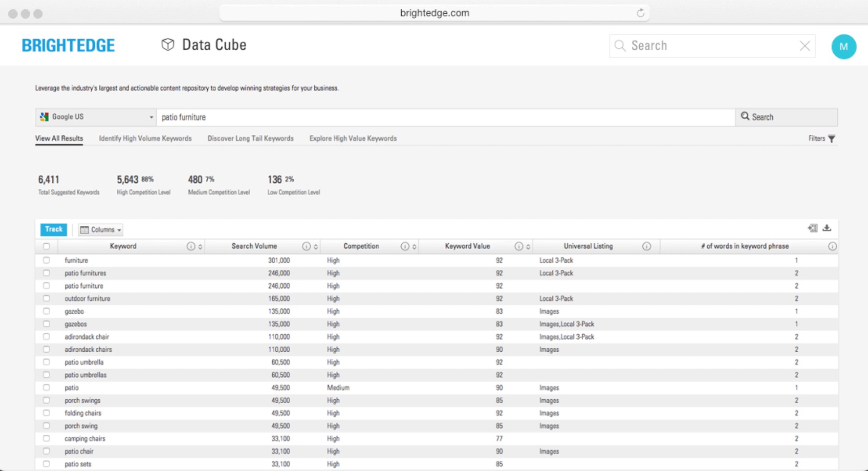Click 'Images,Local 3-Pack' in the gazebos row

click(x=567, y=324)
